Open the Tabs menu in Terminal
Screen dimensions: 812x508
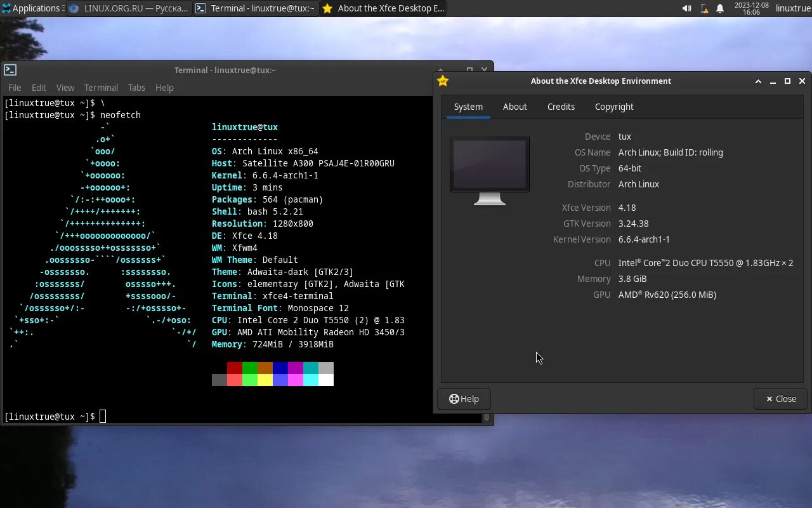coord(136,88)
